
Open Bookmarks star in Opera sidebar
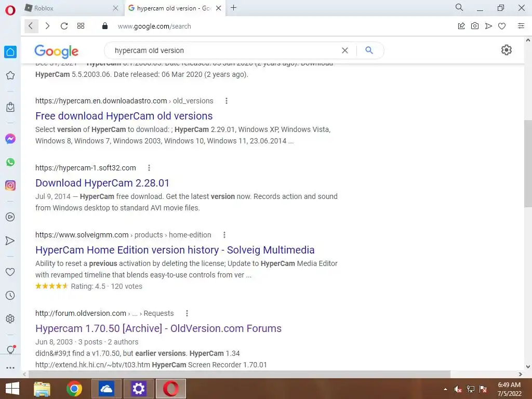10,75
